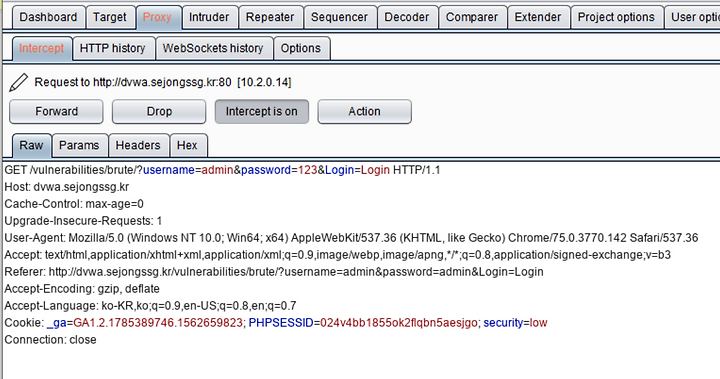Screen dimensions: 720x379
Task: Switch to the proxy Options sub-tab
Action: coord(301,48)
